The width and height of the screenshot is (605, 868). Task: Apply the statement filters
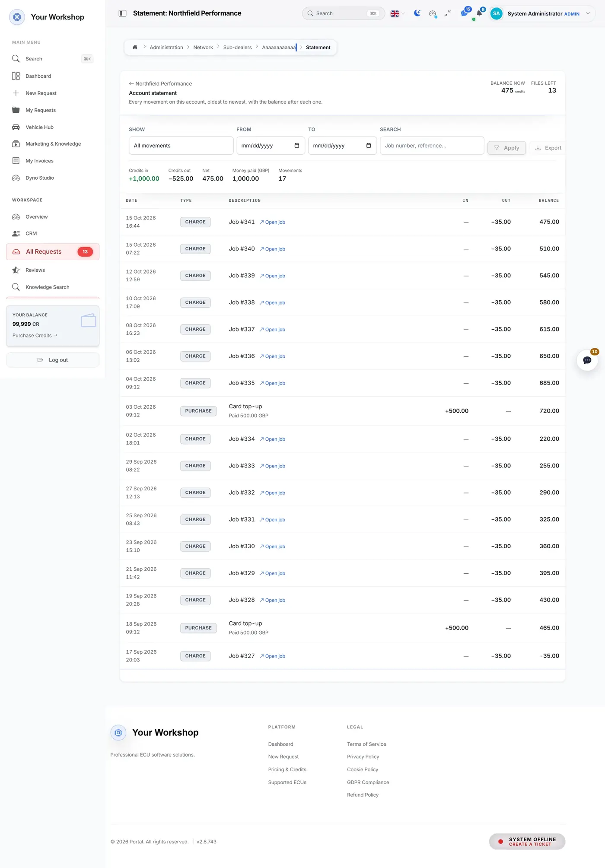[506, 148]
